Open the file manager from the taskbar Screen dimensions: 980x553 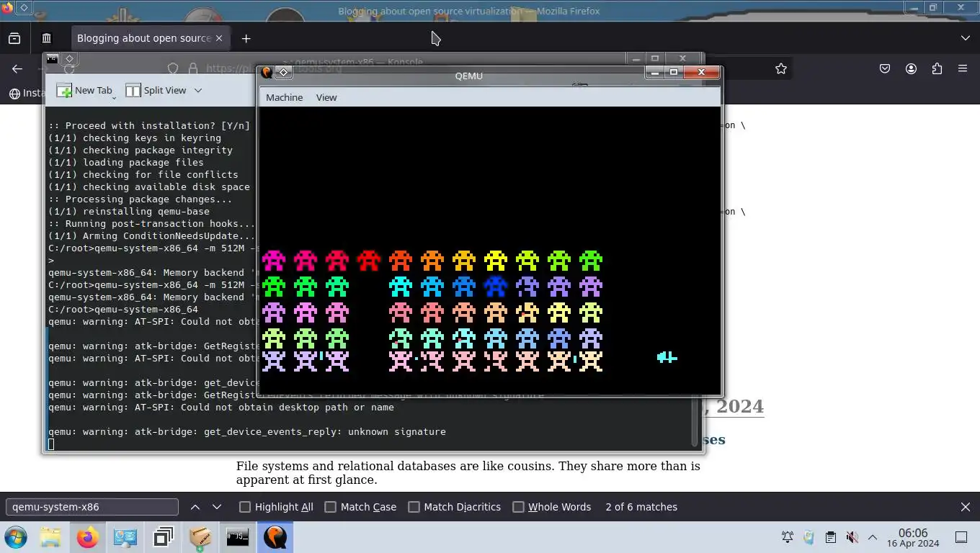(x=50, y=537)
